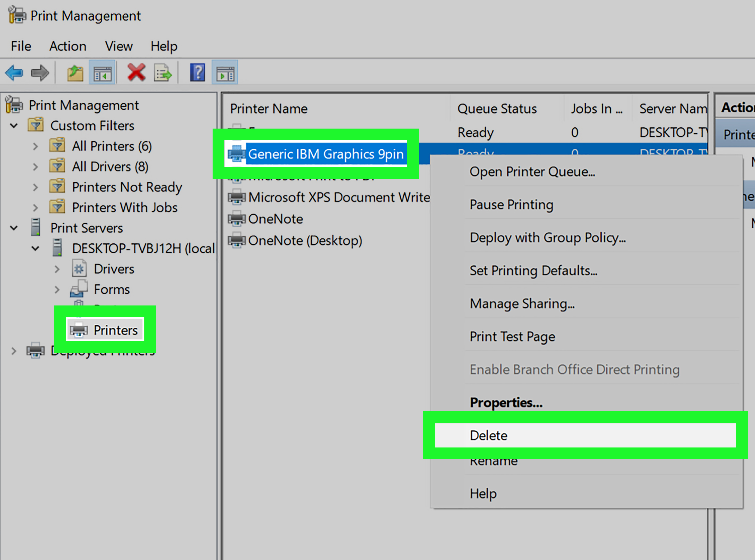Click the Generic IBM Graphics 9pin printer icon
The width and height of the screenshot is (755, 560).
click(236, 154)
